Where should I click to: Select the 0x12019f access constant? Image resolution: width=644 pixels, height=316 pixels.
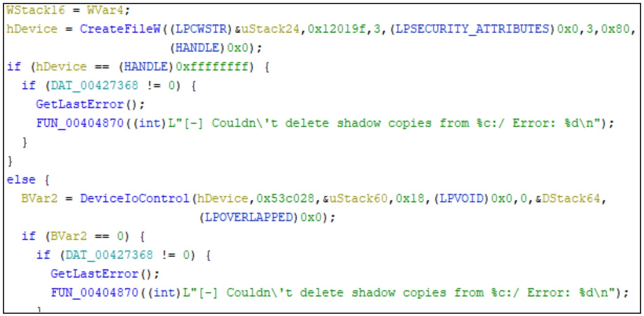point(337,29)
